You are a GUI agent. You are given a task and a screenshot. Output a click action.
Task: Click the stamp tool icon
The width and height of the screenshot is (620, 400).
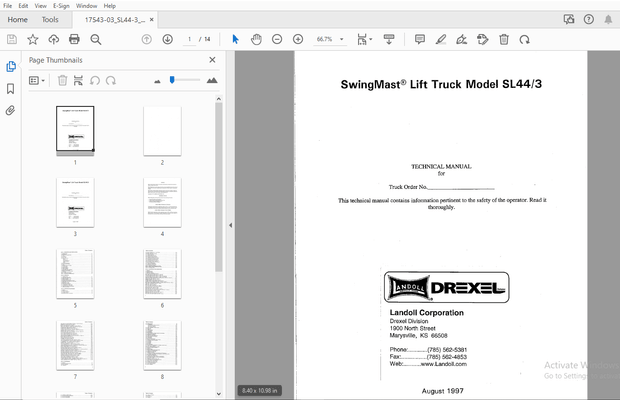pyautogui.click(x=483, y=39)
